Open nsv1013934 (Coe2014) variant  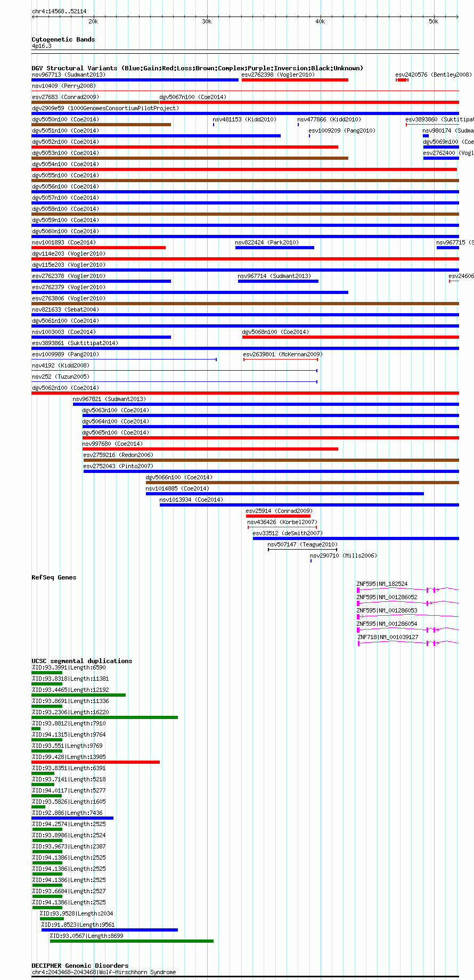click(x=309, y=505)
